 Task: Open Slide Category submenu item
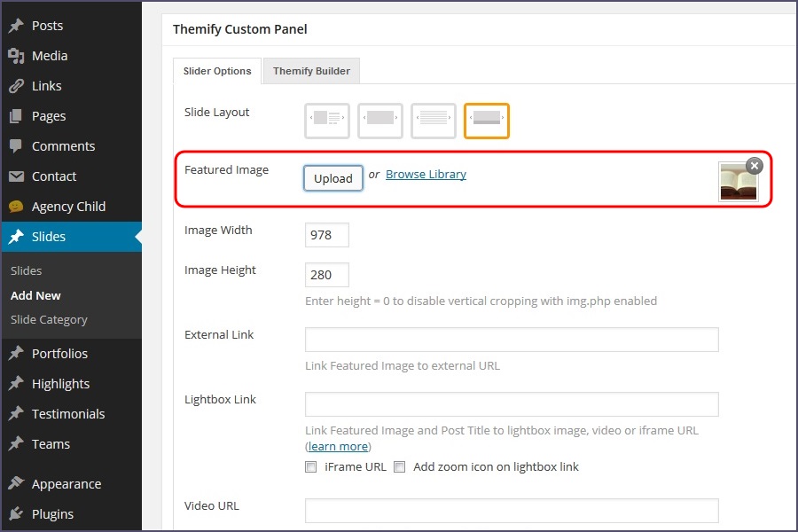(x=49, y=319)
